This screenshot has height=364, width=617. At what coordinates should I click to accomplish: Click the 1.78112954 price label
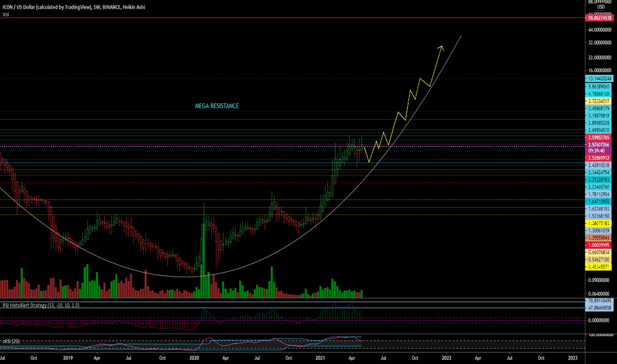coord(599,195)
